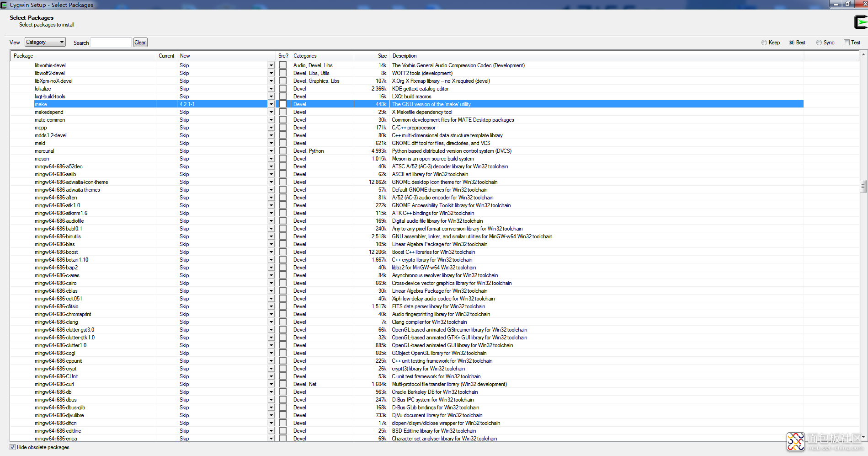Image resolution: width=868 pixels, height=456 pixels.
Task: Enable the Test checkbox
Action: pos(847,43)
